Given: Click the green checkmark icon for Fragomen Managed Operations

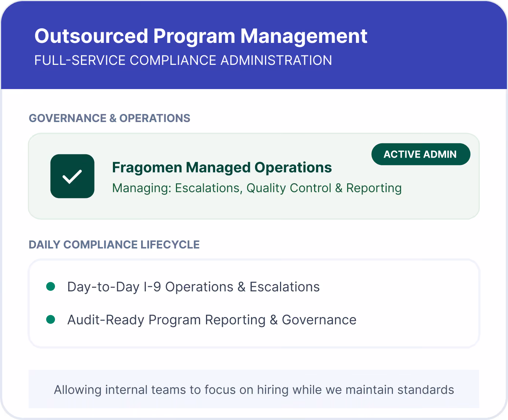Looking at the screenshot, I should point(72,176).
